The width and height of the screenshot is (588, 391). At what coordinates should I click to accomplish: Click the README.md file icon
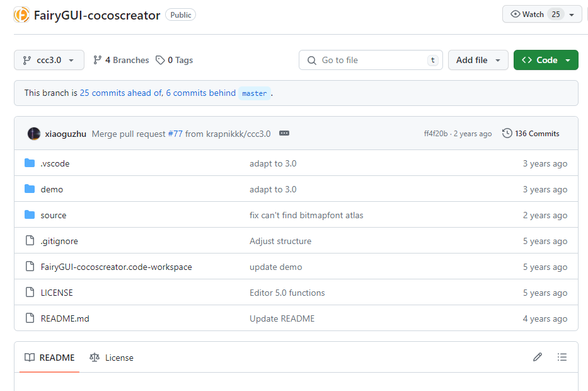click(x=30, y=318)
